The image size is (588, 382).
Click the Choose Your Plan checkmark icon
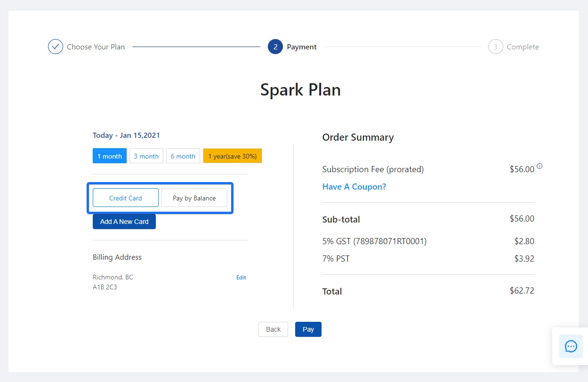click(x=56, y=47)
